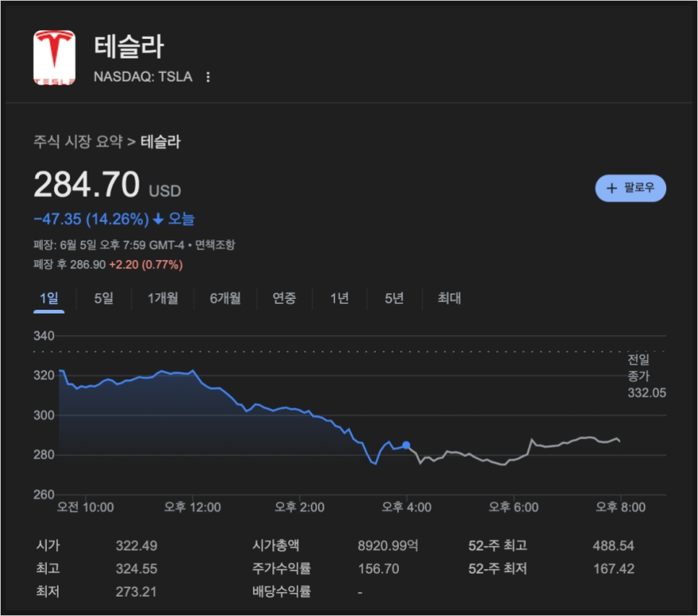The image size is (698, 616).
Task: Click the 전일 종가 332.05 label
Action: click(647, 376)
